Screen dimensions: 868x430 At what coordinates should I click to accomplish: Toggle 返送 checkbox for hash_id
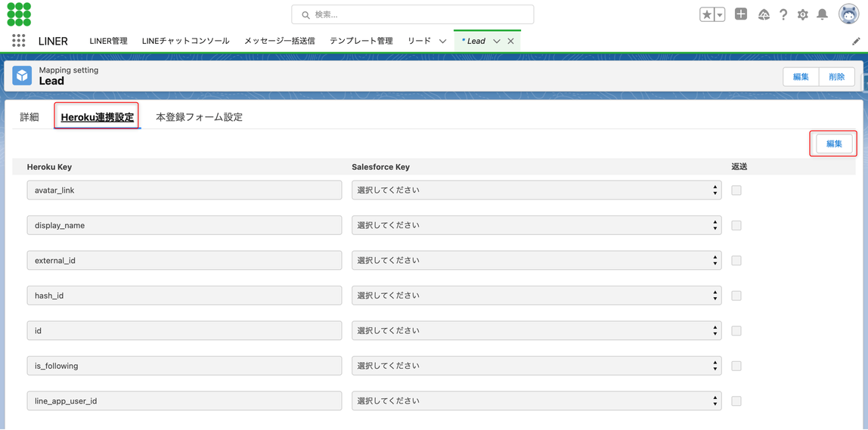[x=736, y=295]
